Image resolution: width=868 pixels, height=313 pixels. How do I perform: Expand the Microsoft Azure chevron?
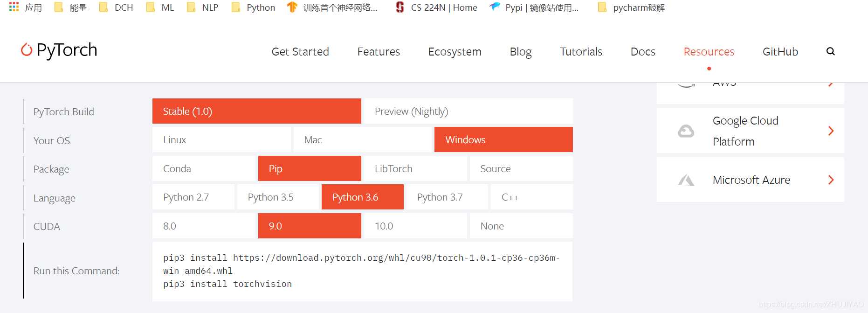pyautogui.click(x=831, y=180)
